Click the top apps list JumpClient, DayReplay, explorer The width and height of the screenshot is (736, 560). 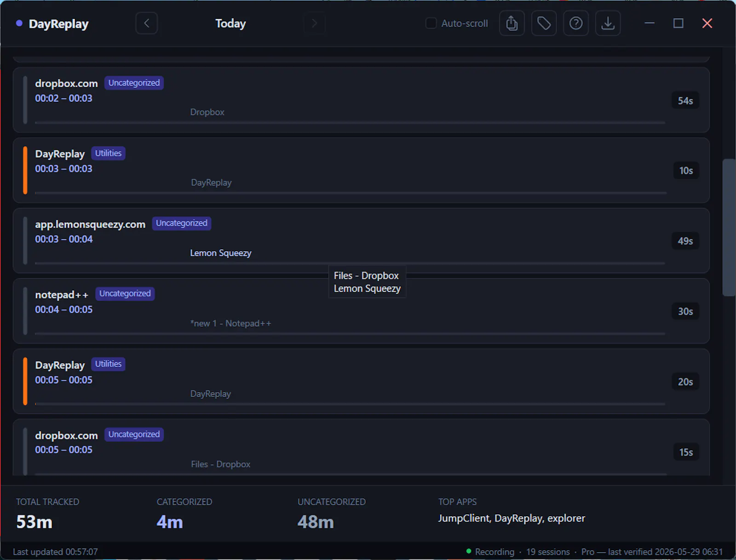[x=512, y=518]
